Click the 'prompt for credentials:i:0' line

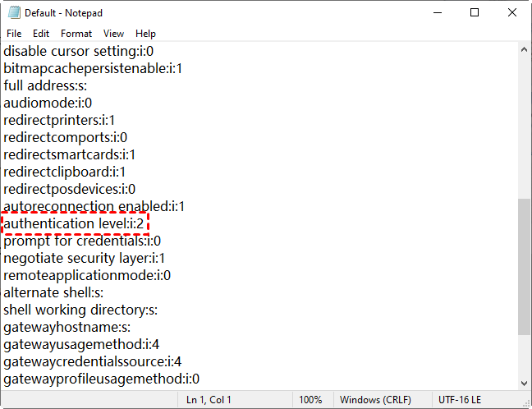[82, 241]
